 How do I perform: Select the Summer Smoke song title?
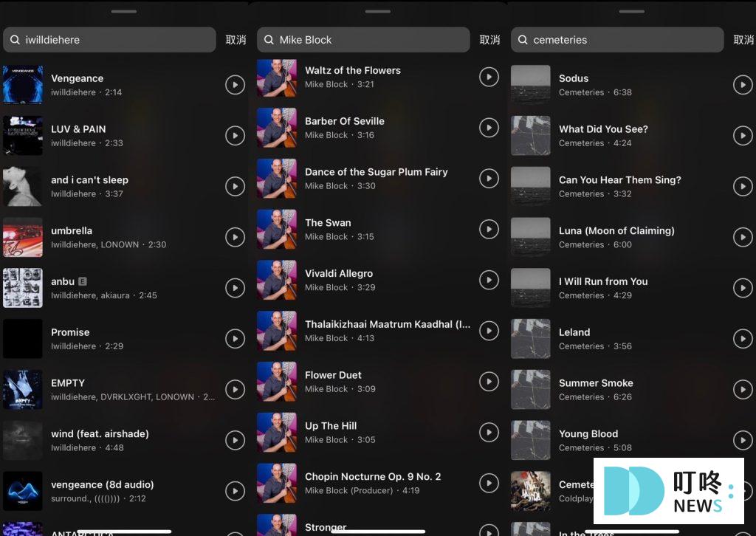pyautogui.click(x=596, y=383)
